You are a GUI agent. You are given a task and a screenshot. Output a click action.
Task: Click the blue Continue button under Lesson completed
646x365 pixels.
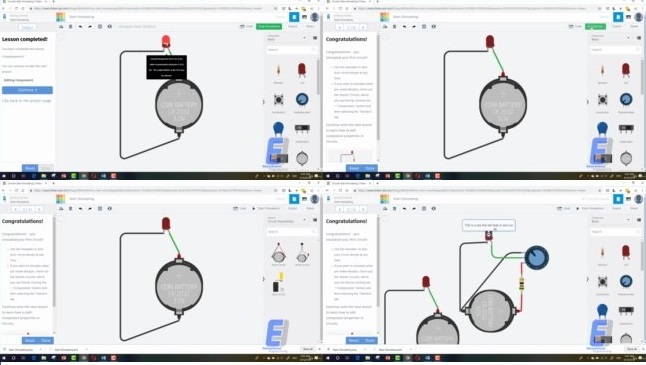(27, 90)
